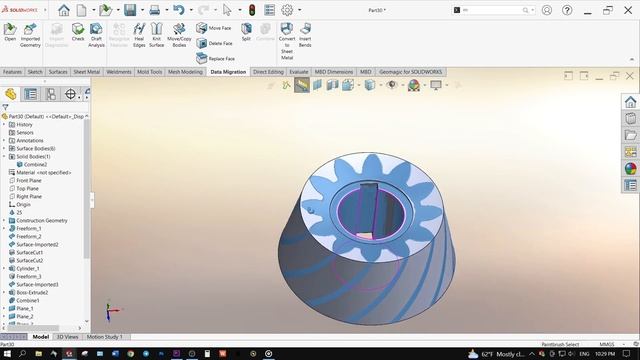The width and height of the screenshot is (640, 360).
Task: Select the Heal Edges tool
Action: [x=139, y=35]
